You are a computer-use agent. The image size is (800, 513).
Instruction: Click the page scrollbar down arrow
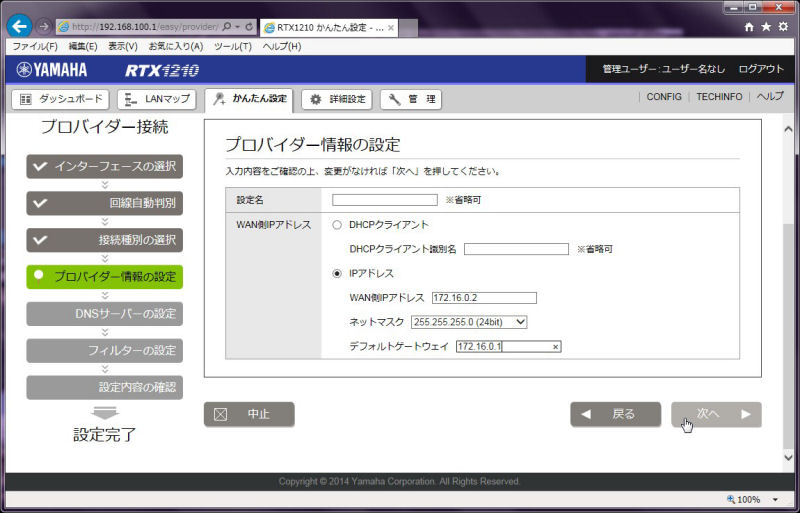pos(788,457)
